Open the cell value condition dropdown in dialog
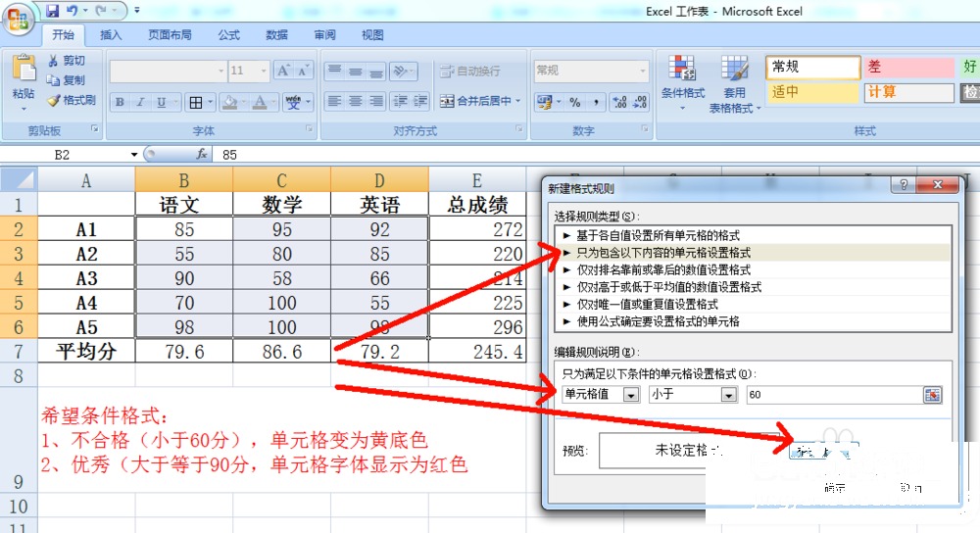Image resolution: width=980 pixels, height=533 pixels. [631, 395]
